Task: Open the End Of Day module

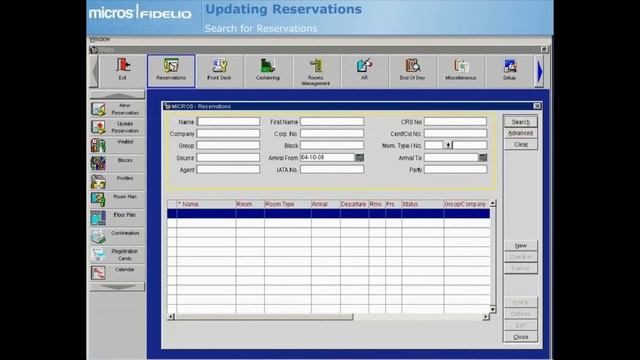Action: click(x=413, y=71)
